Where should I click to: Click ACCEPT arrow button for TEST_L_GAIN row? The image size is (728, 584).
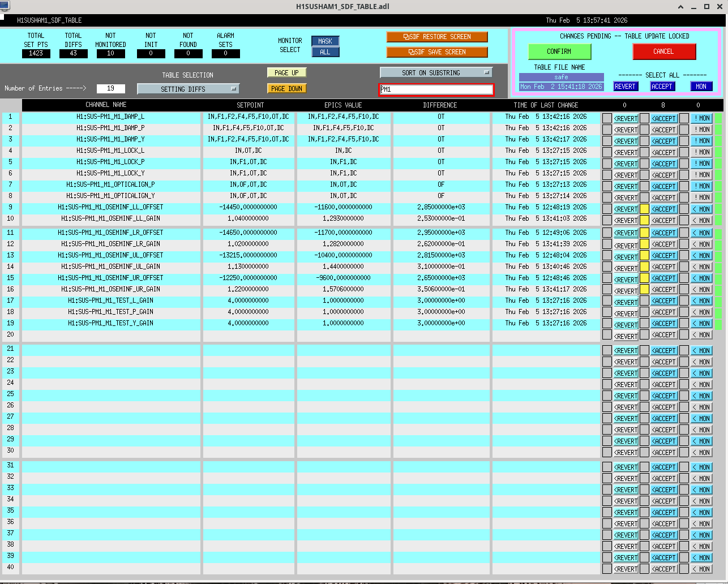[x=663, y=301]
